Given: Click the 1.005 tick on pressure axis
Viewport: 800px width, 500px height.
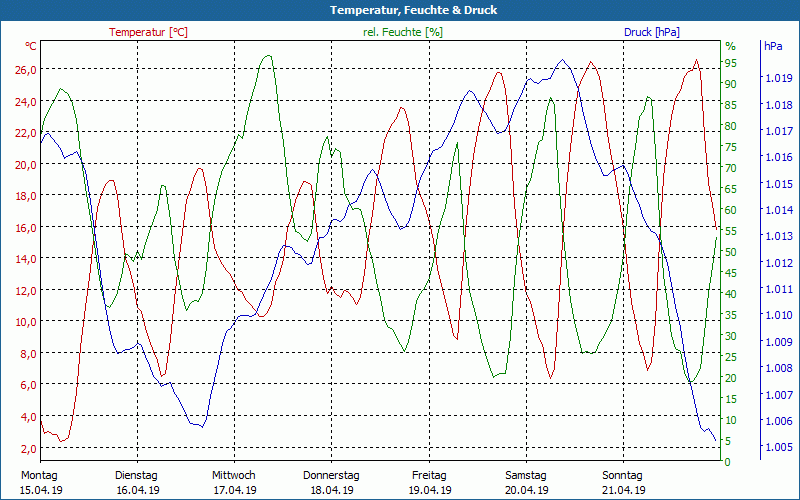Looking at the screenshot, I should pyautogui.click(x=777, y=447).
